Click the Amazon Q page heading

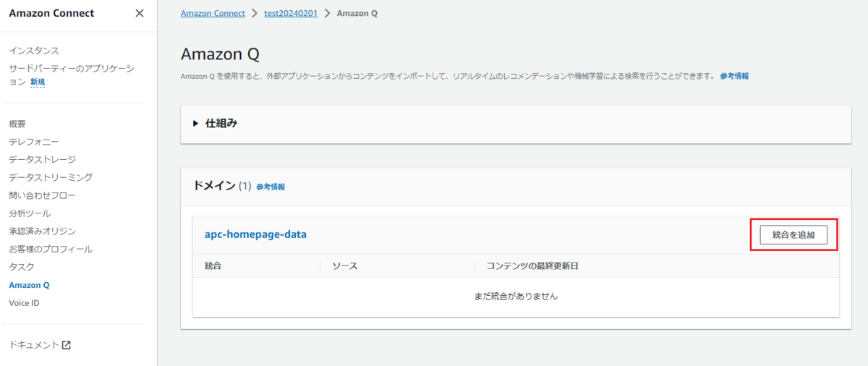(220, 54)
